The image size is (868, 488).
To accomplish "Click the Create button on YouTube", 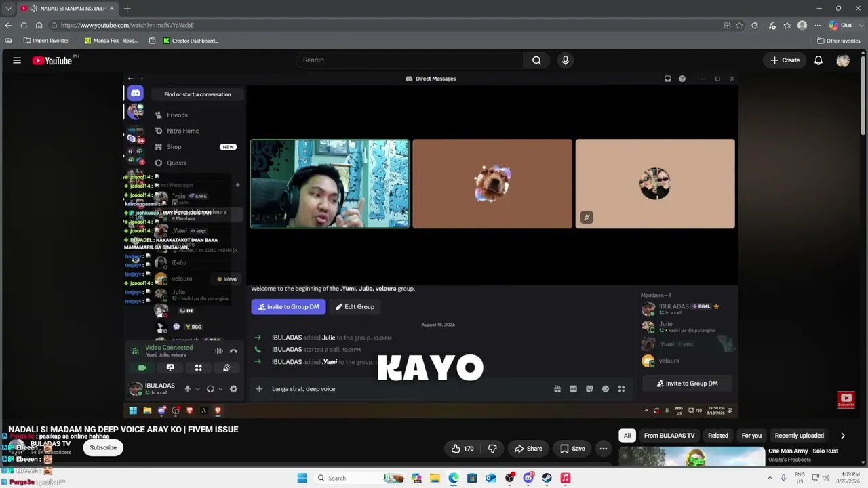I will point(785,60).
